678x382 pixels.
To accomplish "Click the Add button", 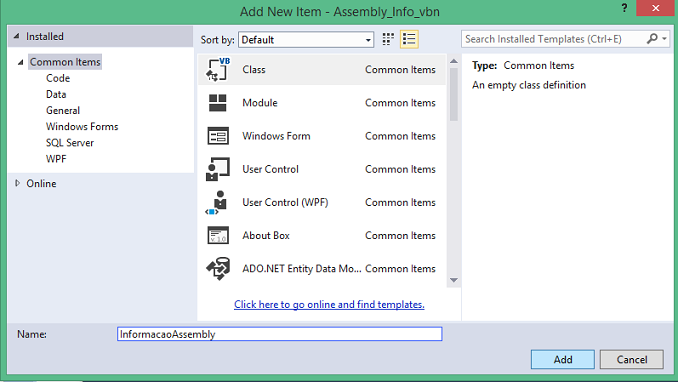I will point(563,360).
